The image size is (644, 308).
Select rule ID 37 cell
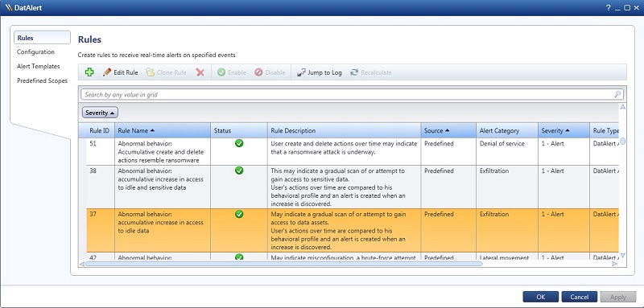[x=101, y=231]
